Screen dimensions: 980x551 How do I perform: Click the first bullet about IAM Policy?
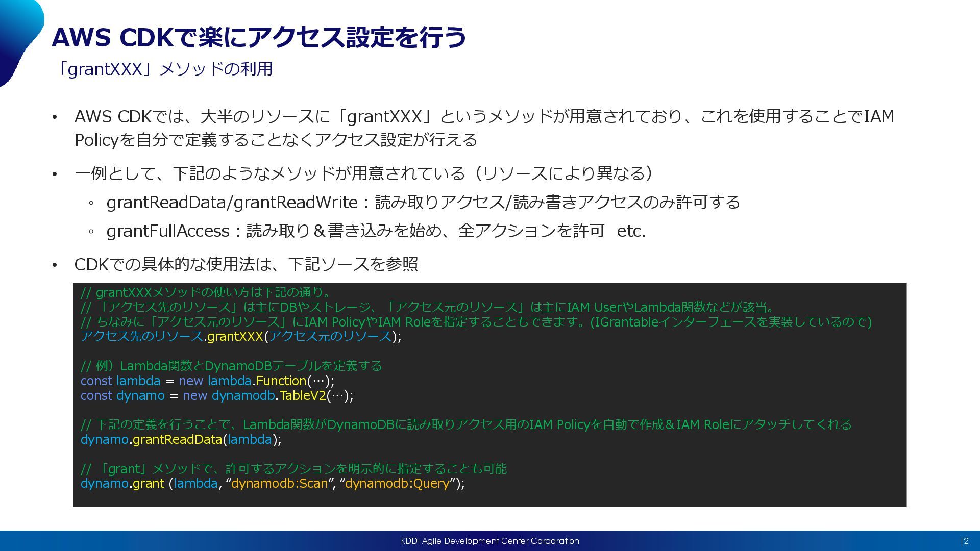click(484, 128)
